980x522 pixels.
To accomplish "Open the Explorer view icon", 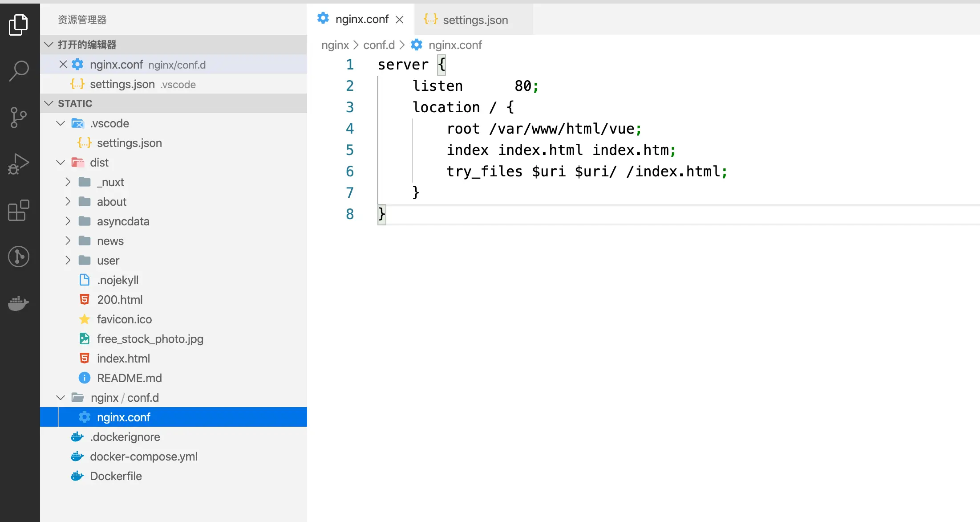I will (19, 24).
